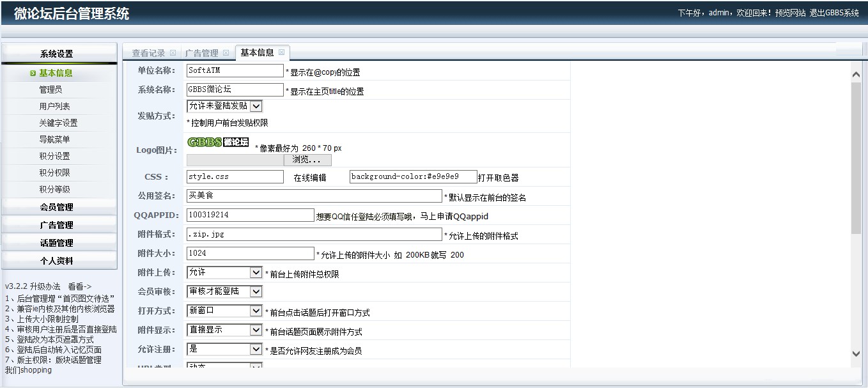
Task: Click into the 附件大小 field containing 1024
Action: click(250, 253)
